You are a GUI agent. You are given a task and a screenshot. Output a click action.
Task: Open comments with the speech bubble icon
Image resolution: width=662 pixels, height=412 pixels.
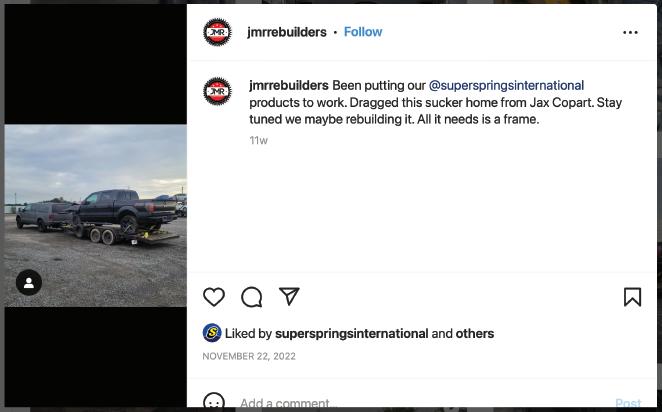coord(252,297)
